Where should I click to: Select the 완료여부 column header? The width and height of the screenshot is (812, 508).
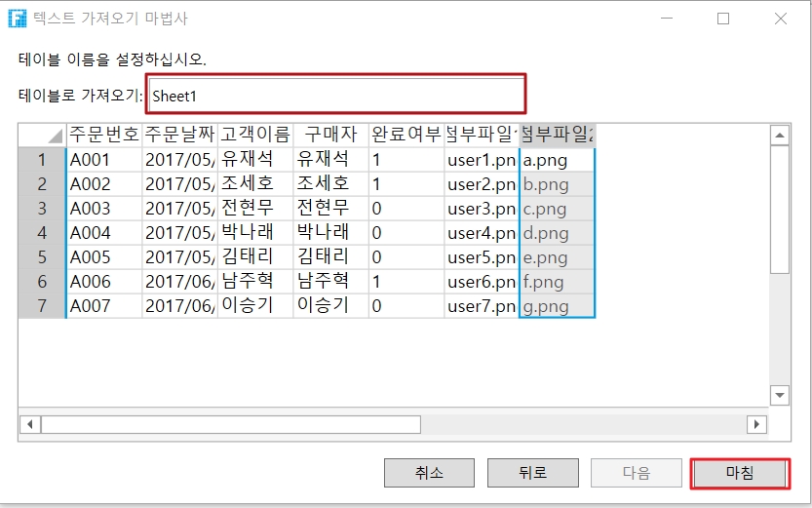406,135
